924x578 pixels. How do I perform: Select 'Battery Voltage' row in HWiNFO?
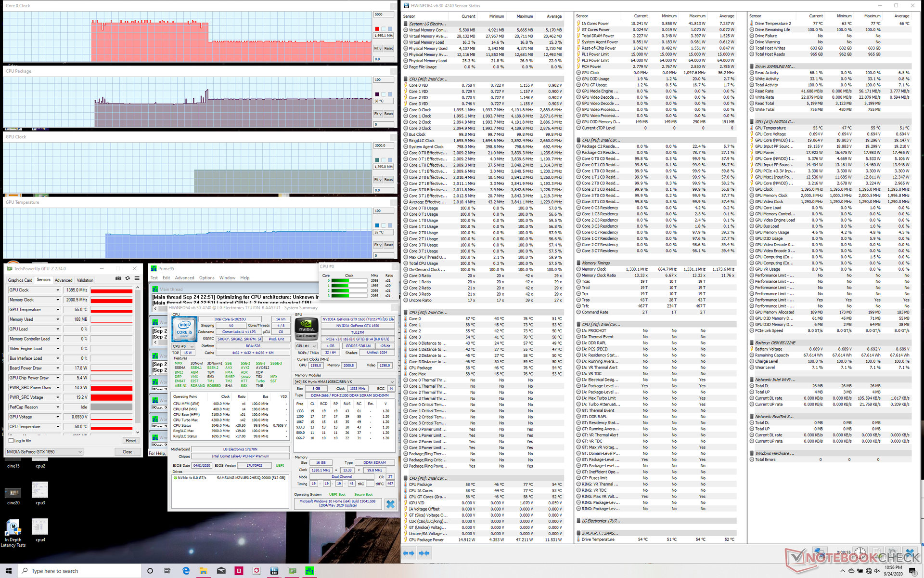point(830,349)
